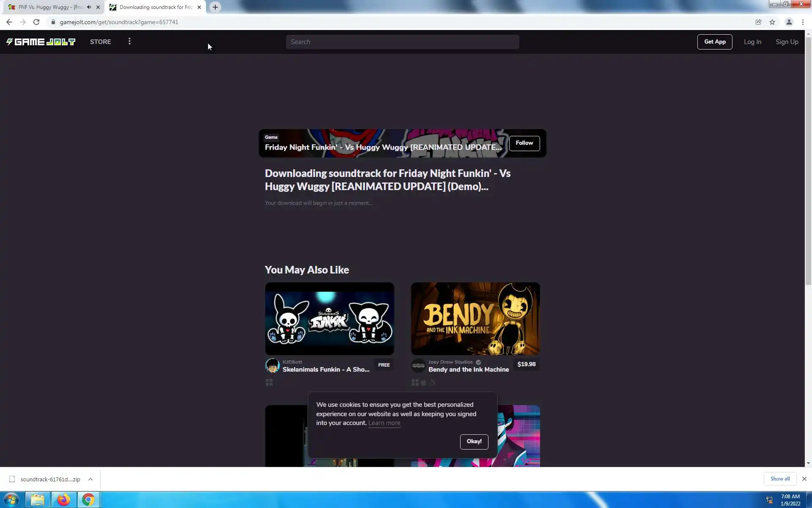Click the Learn more cookies link
The width and height of the screenshot is (812, 508).
pos(384,423)
